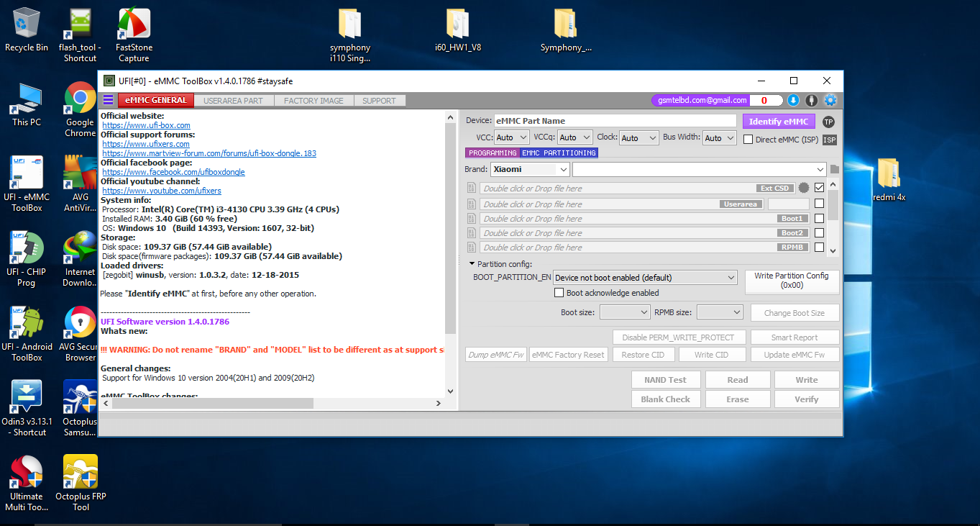Screen dimensions: 980x526
Task: Open the settings gear in toolbox header
Action: [830, 101]
